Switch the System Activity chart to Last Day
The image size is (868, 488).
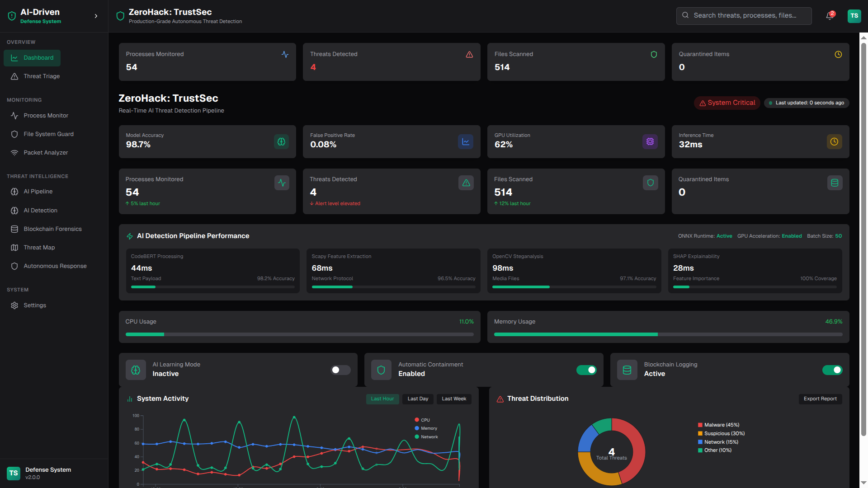pos(418,399)
